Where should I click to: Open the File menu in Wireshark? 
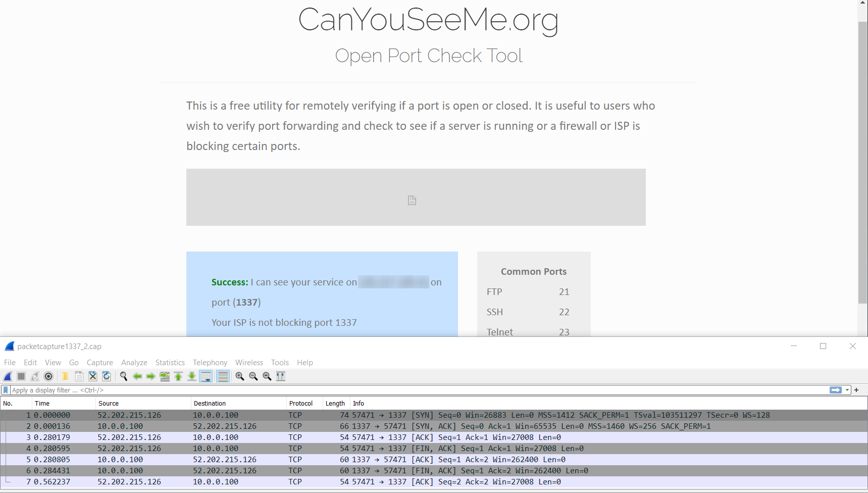[10, 363]
